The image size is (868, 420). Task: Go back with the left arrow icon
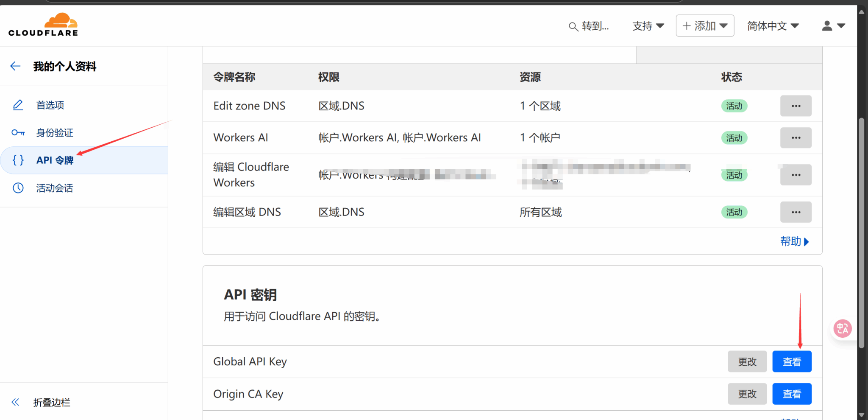pyautogui.click(x=15, y=66)
